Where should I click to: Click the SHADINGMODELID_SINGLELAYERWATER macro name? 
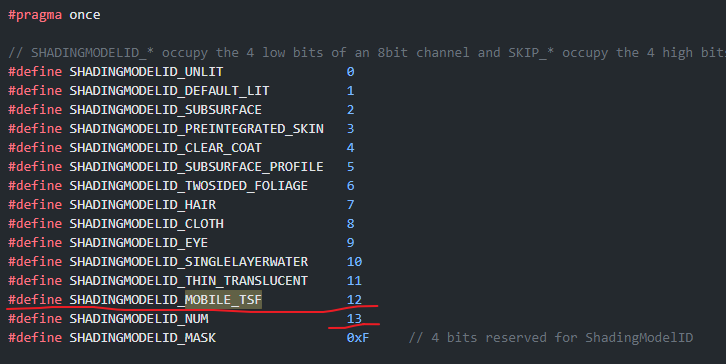[x=188, y=262]
